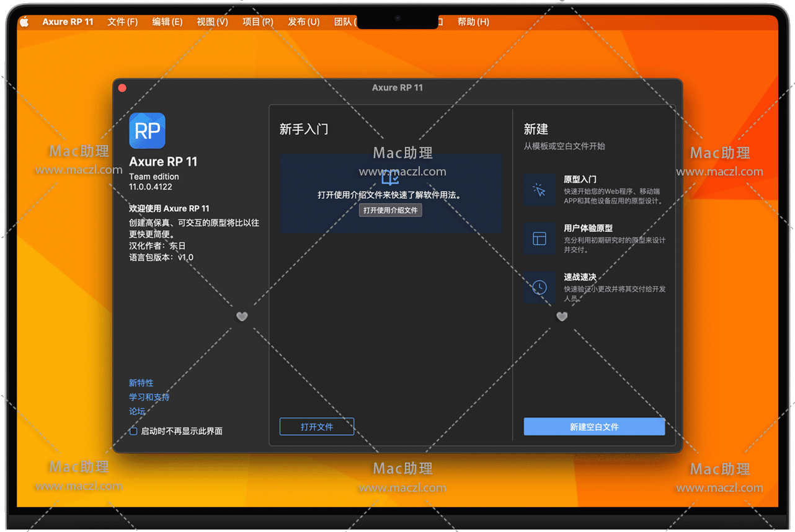795x532 pixels.
Task: Open the 文件 (F) menu
Action: pyautogui.click(x=122, y=22)
